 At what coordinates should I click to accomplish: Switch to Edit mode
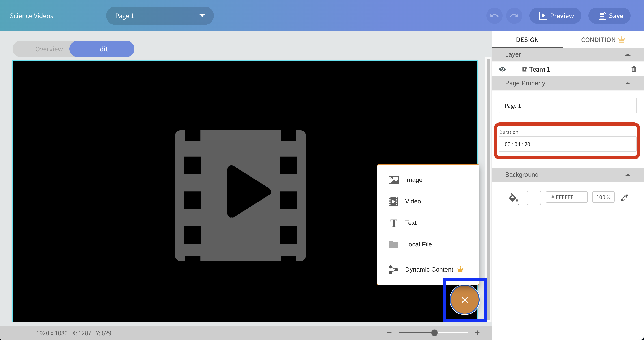[102, 49]
